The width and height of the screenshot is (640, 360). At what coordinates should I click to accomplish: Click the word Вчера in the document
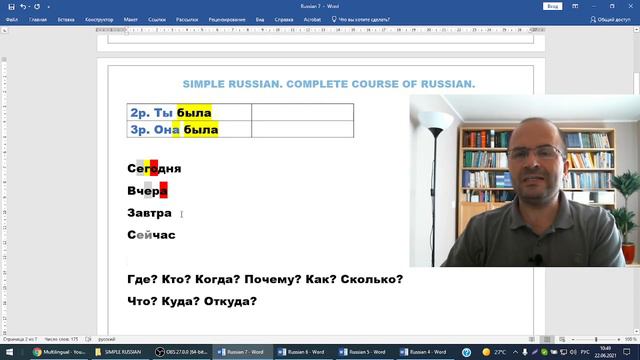coord(147,191)
